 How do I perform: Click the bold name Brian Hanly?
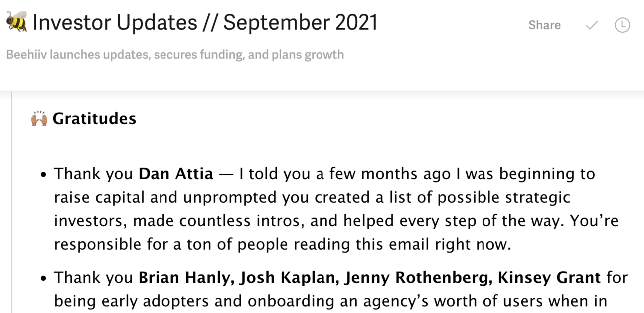(x=185, y=277)
